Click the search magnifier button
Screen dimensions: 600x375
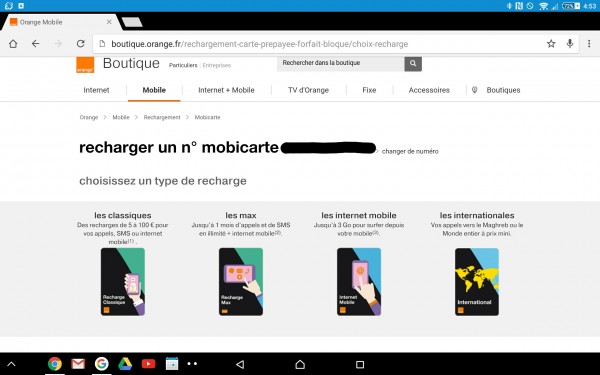point(413,64)
